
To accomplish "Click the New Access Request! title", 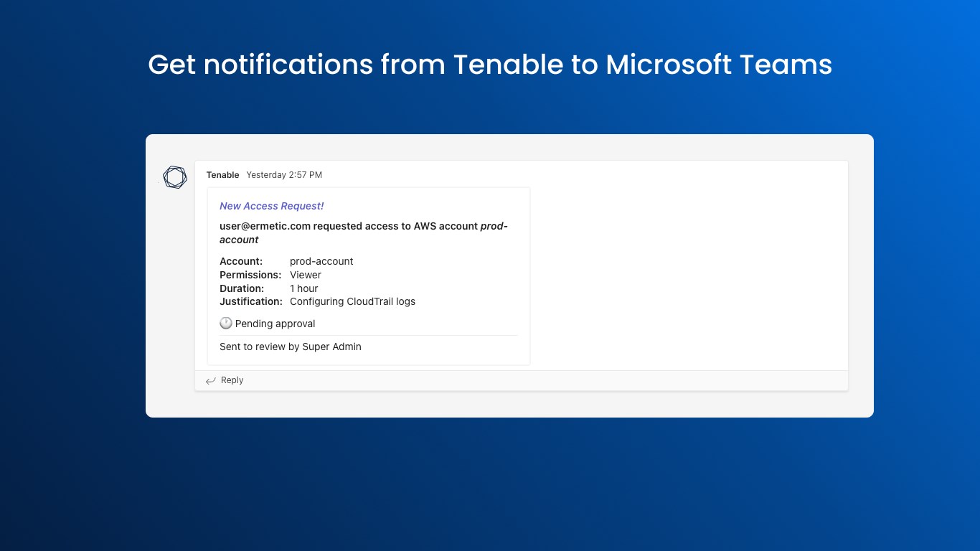I will 271,206.
